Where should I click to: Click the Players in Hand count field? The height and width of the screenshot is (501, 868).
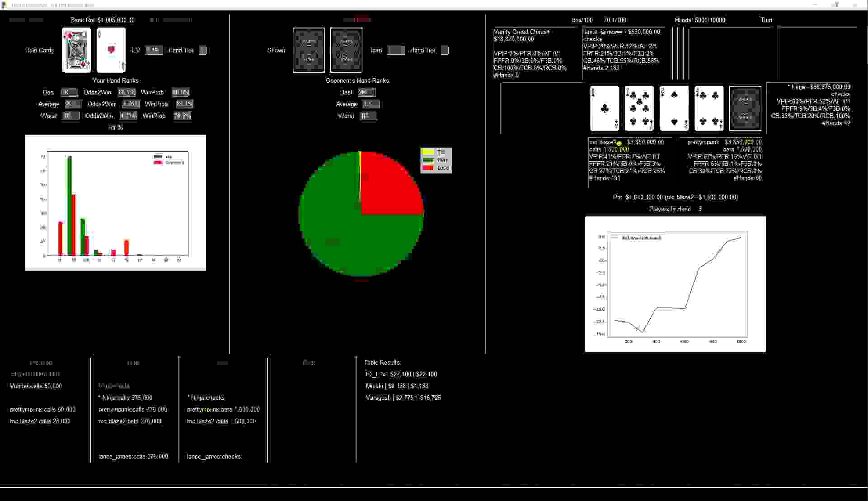[x=700, y=209]
